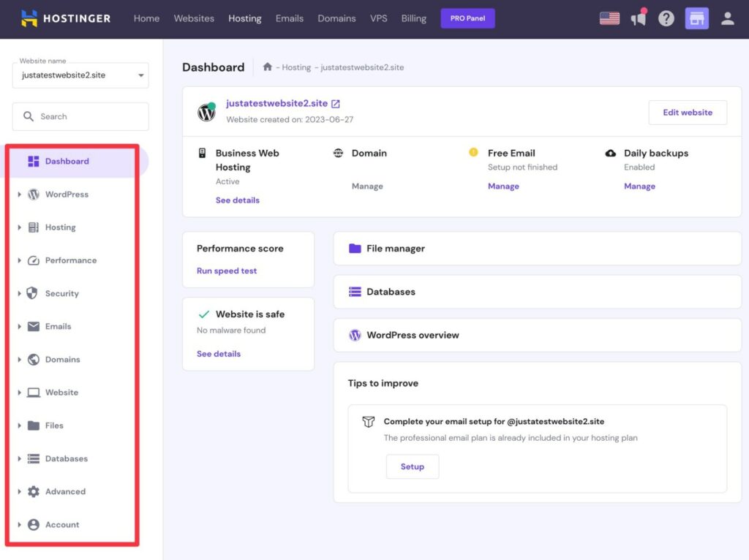The height and width of the screenshot is (560, 749).
Task: Open the help question mark icon
Action: pos(666,18)
